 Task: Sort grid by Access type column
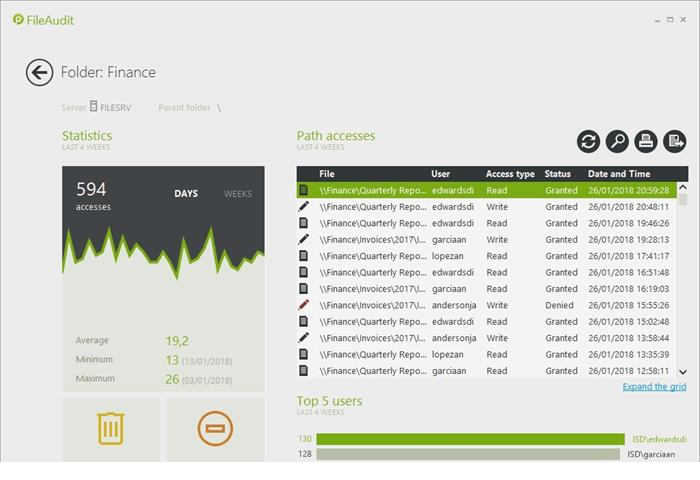coord(510,174)
